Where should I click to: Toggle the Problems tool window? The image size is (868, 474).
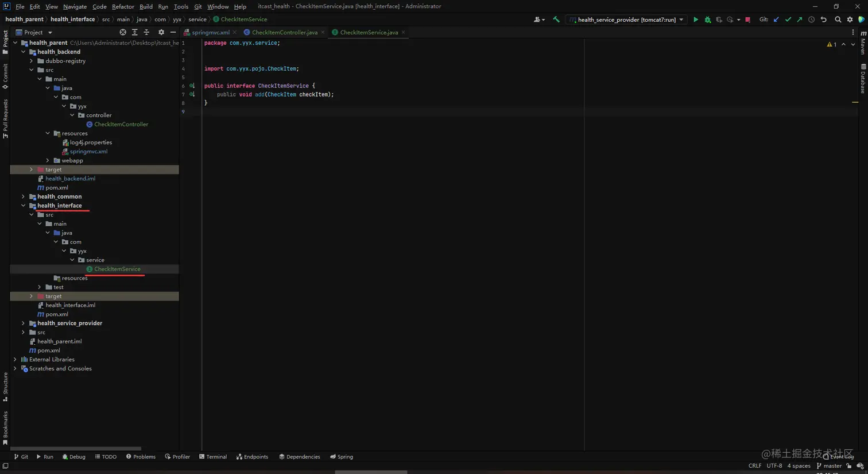tap(141, 457)
